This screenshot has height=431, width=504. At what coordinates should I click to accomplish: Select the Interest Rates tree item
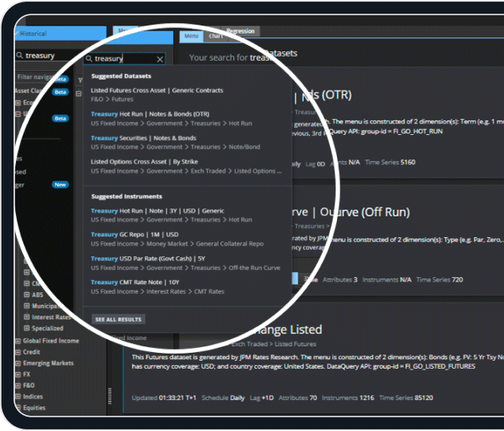[x=53, y=317]
